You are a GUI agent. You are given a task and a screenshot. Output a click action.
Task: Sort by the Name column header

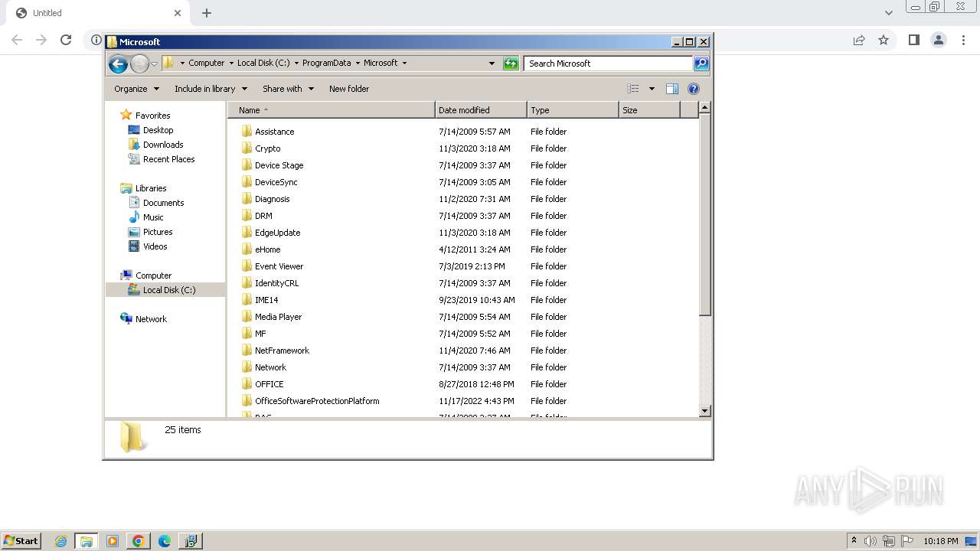tap(332, 110)
